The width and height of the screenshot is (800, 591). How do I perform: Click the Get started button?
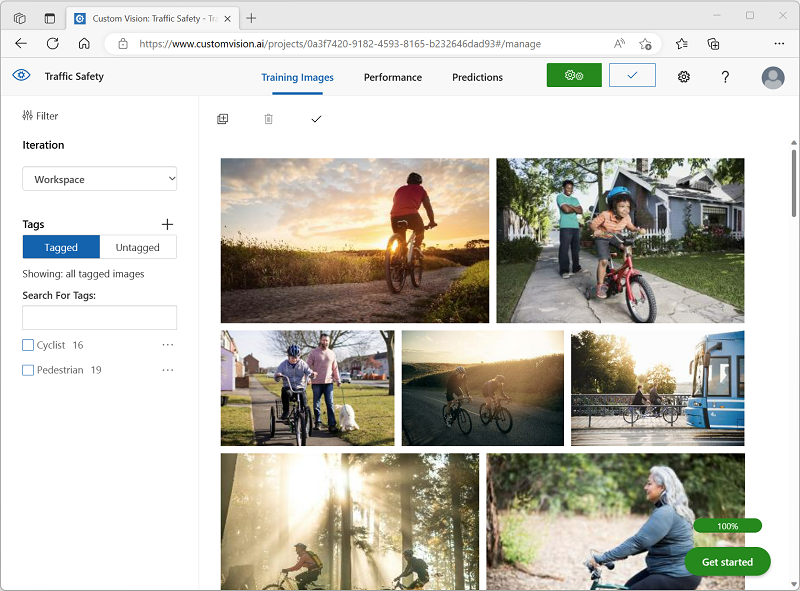pyautogui.click(x=727, y=561)
